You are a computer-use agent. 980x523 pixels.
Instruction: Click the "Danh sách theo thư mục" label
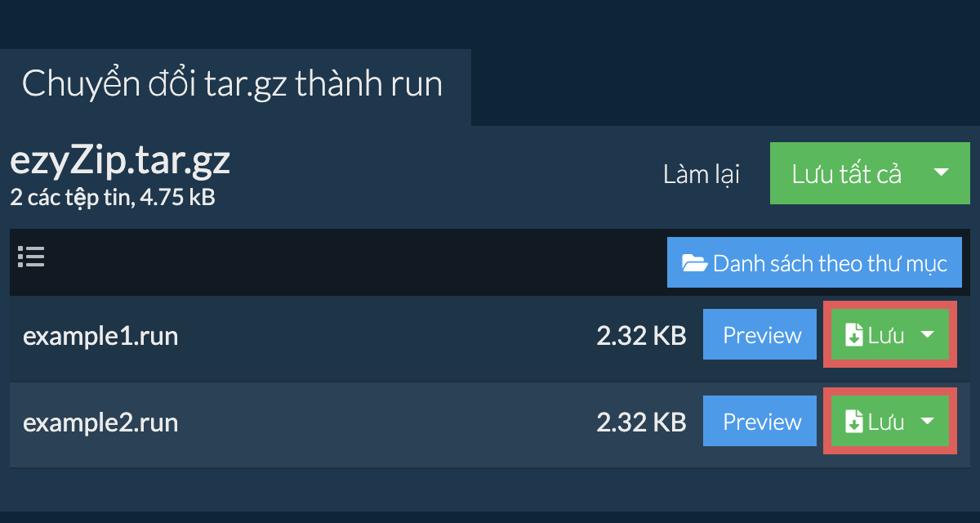(830, 263)
